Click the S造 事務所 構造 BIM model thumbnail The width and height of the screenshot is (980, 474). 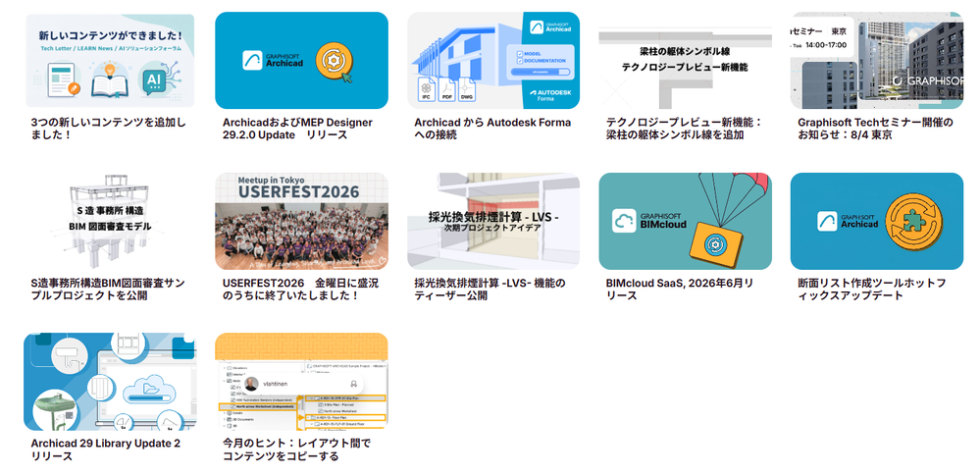(110, 222)
